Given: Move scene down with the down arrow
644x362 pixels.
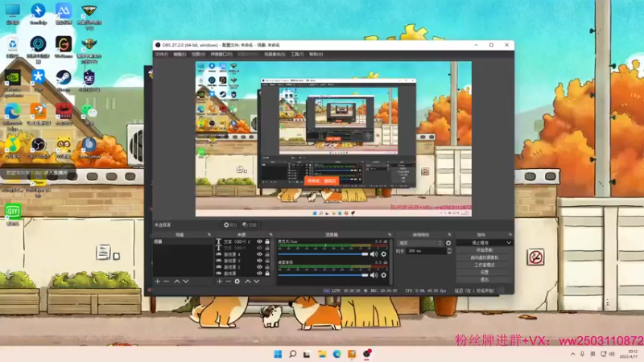Looking at the screenshot, I should (x=186, y=281).
